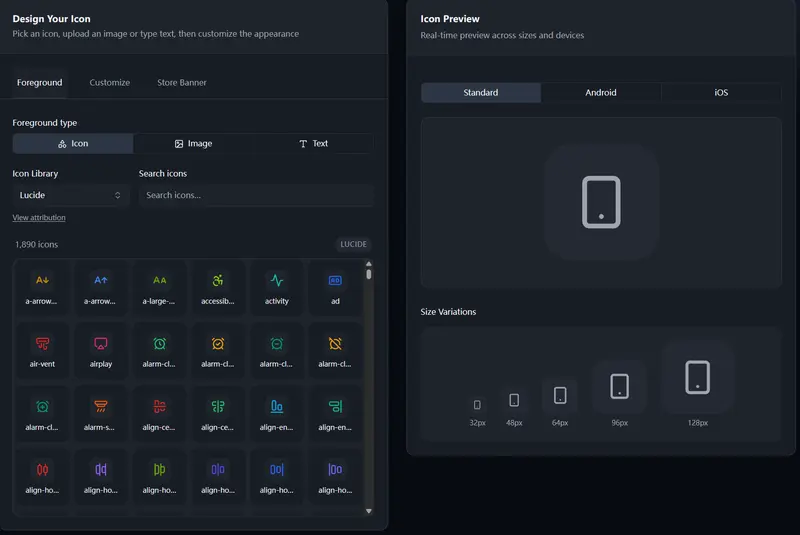The width and height of the screenshot is (800, 535).
Task: Set foreground type to Text
Action: [313, 143]
